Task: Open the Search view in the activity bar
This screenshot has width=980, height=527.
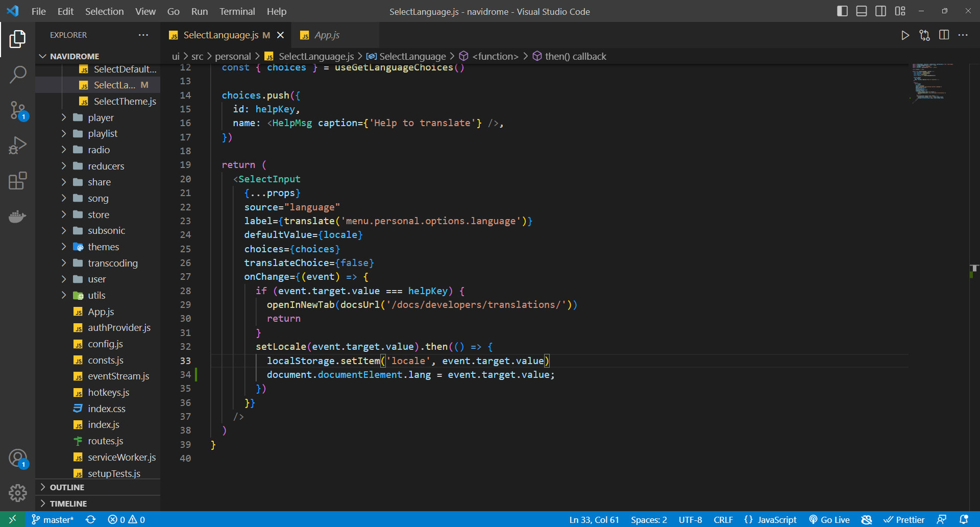Action: click(x=18, y=75)
